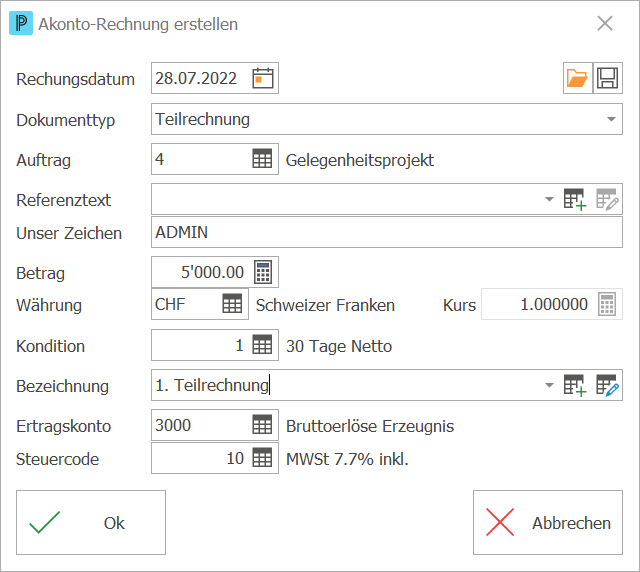Click the Gelegenheitsprojekt text
The height and width of the screenshot is (572, 640).
click(x=360, y=160)
